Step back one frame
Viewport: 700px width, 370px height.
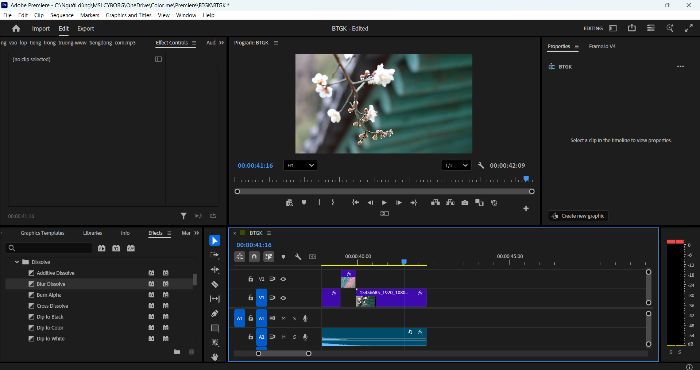370,203
